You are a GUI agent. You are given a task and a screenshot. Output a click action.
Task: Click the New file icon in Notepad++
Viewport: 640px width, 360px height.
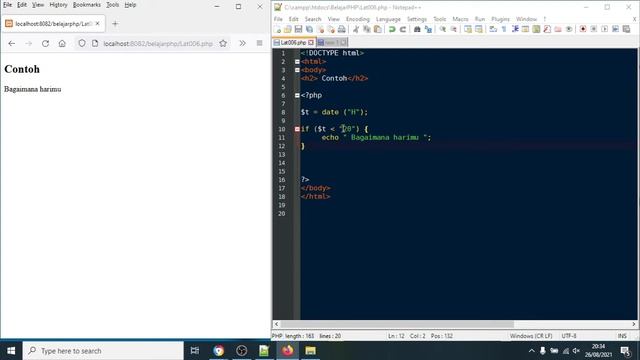pyautogui.click(x=278, y=29)
